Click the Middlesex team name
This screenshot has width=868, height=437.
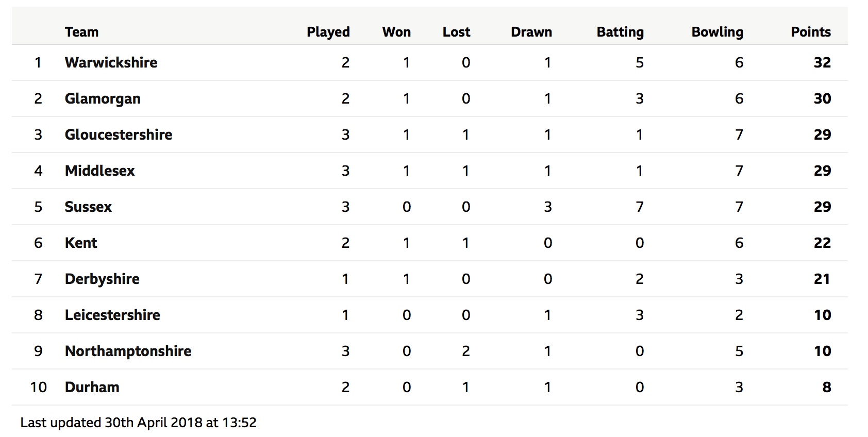[99, 171]
